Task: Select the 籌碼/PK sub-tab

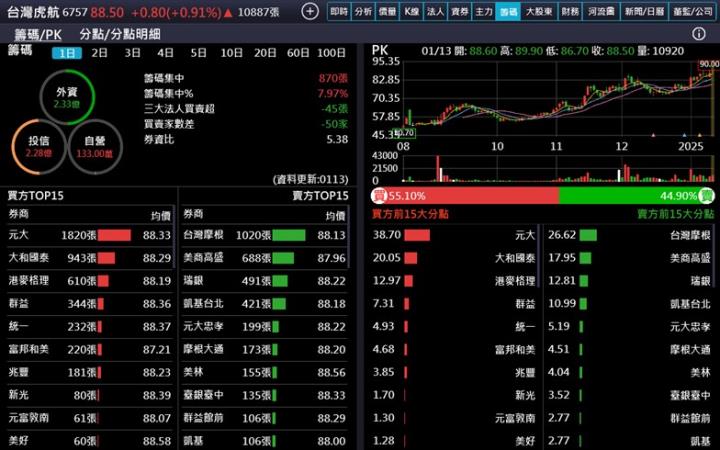Action: click(38, 34)
